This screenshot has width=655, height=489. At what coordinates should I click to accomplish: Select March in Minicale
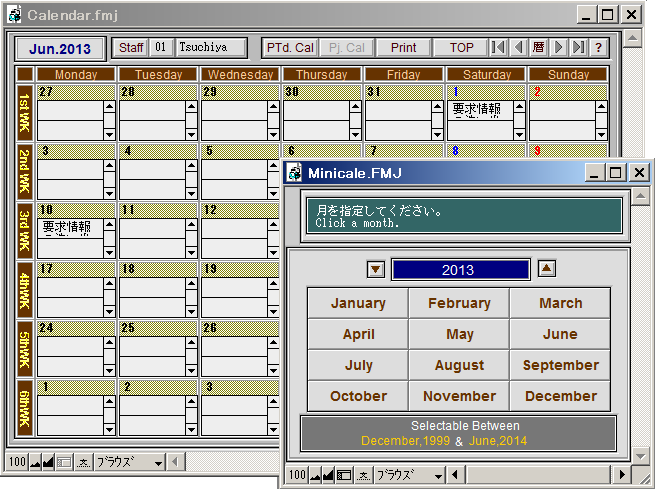click(560, 303)
